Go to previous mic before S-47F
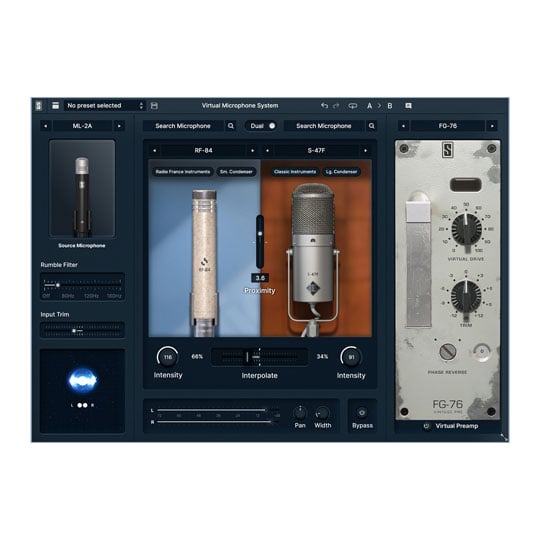 [268, 150]
